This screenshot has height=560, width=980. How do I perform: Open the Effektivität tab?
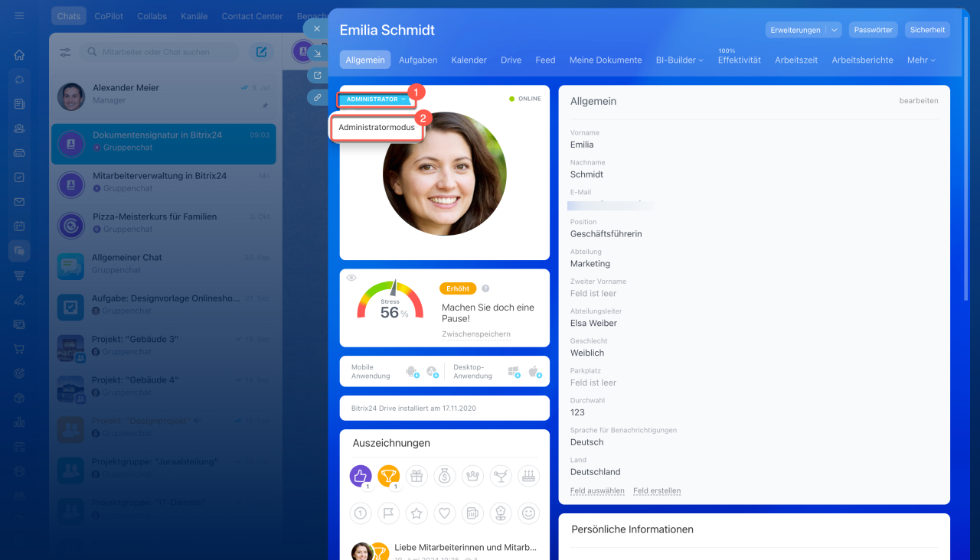pos(740,60)
